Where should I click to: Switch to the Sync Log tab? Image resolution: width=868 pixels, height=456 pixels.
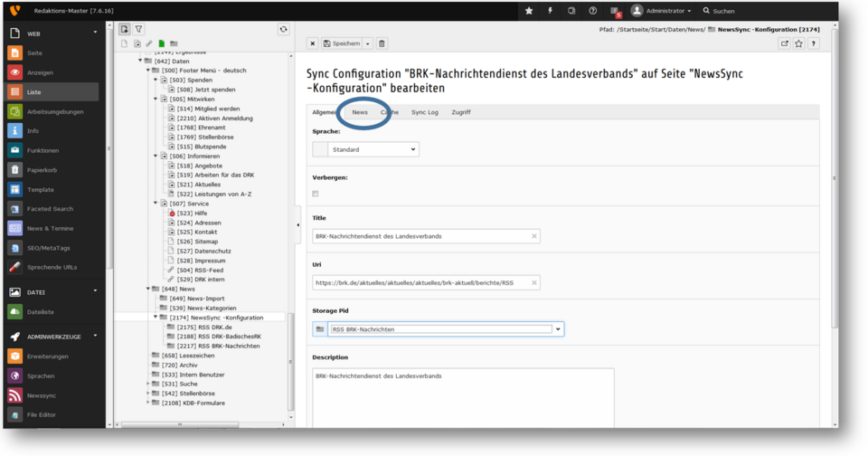pos(424,112)
